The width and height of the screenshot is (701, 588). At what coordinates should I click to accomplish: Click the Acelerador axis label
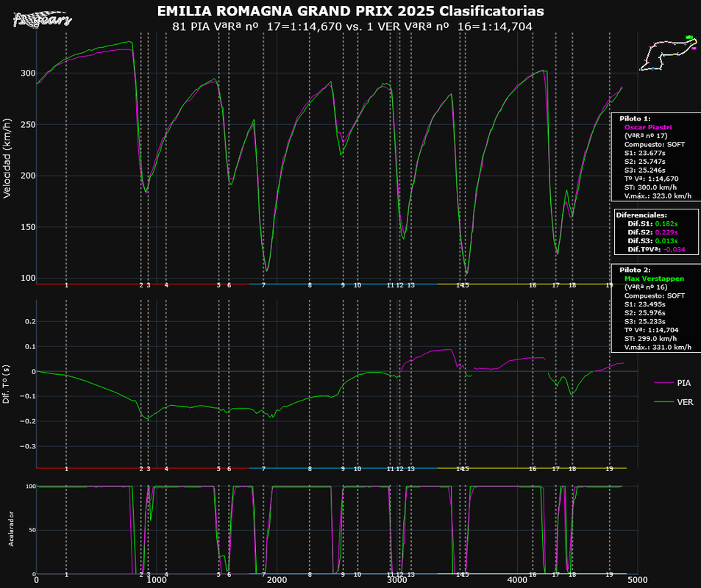(11, 529)
